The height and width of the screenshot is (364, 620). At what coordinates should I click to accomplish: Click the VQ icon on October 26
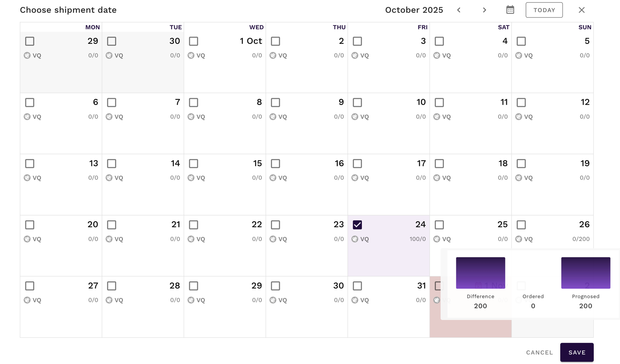tap(519, 239)
